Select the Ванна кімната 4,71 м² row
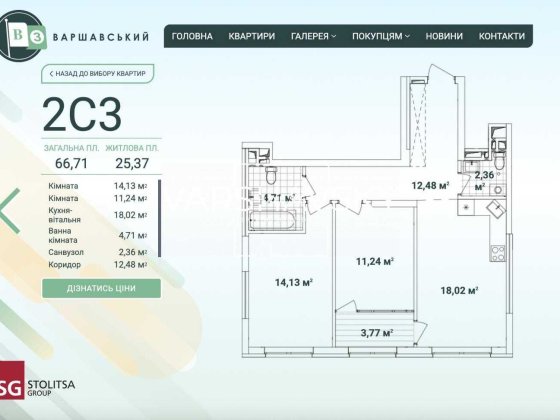The height and width of the screenshot is (420, 560). tap(98, 235)
